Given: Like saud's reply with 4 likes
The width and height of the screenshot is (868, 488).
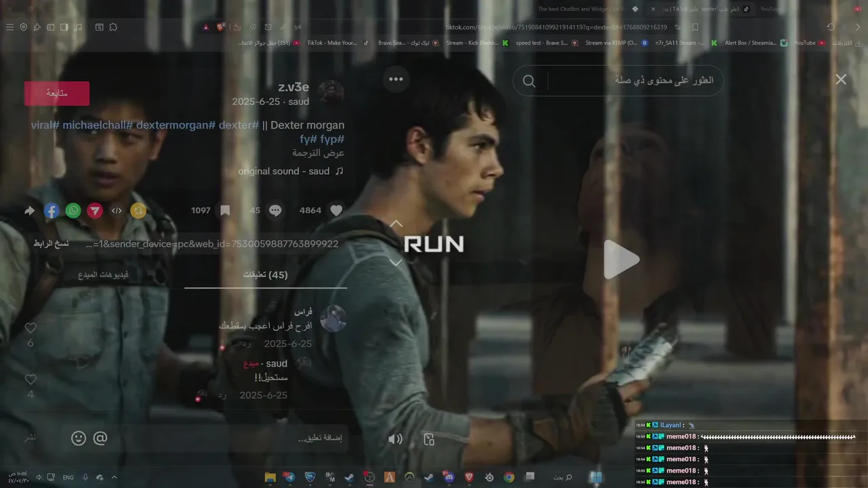Looking at the screenshot, I should click(x=31, y=380).
